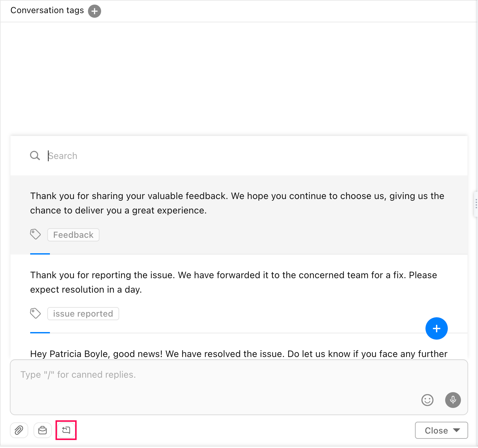
Task: Click the blue floating plus button
Action: (437, 328)
